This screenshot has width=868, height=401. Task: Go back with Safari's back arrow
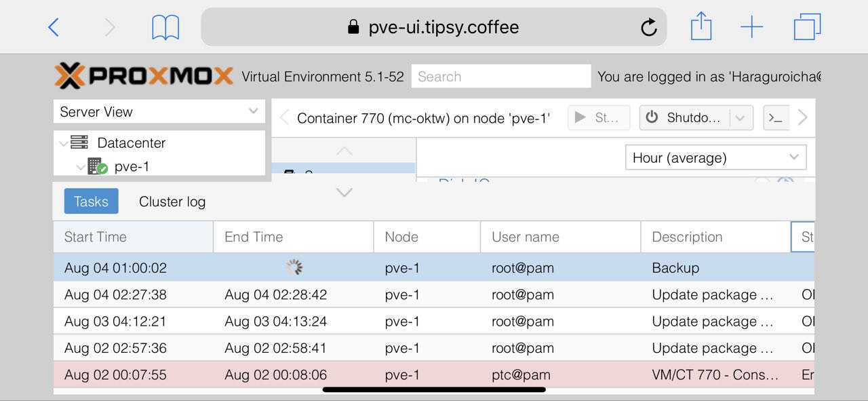pyautogui.click(x=54, y=27)
